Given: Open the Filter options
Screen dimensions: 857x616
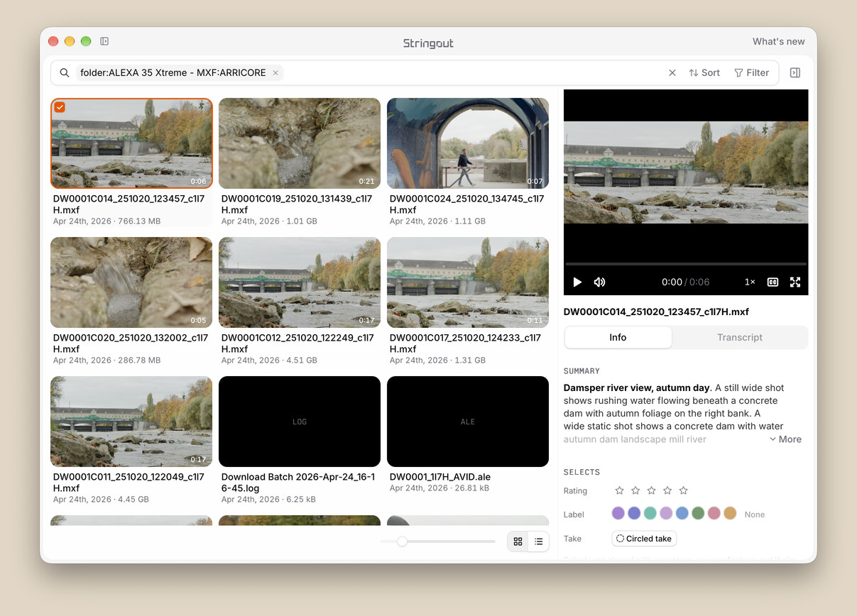Looking at the screenshot, I should pyautogui.click(x=751, y=73).
